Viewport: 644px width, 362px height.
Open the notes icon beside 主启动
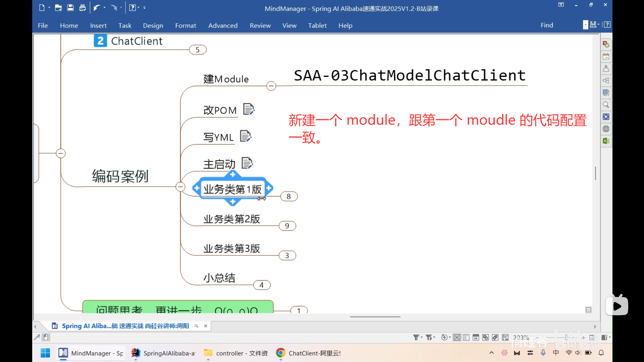coord(247,163)
